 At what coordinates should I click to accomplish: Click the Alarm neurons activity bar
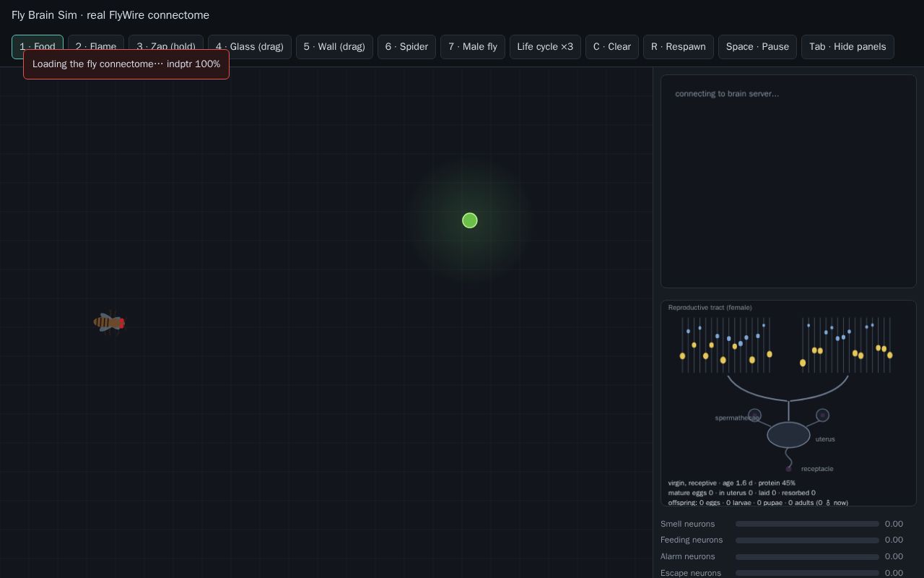tap(807, 556)
